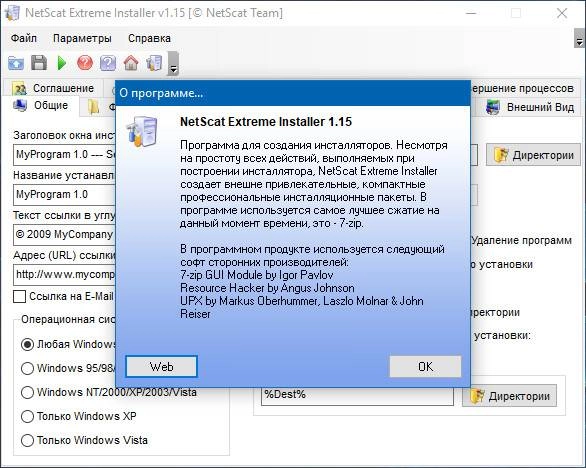Switch to the Соглашение tab
Viewport: 586px width, 468px height.
point(53,88)
